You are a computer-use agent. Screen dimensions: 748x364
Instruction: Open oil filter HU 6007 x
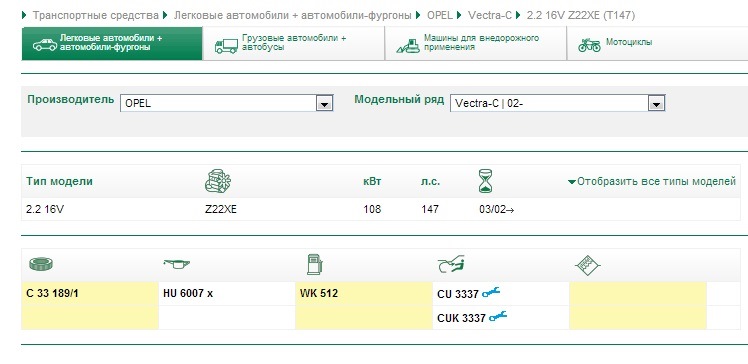click(x=188, y=293)
